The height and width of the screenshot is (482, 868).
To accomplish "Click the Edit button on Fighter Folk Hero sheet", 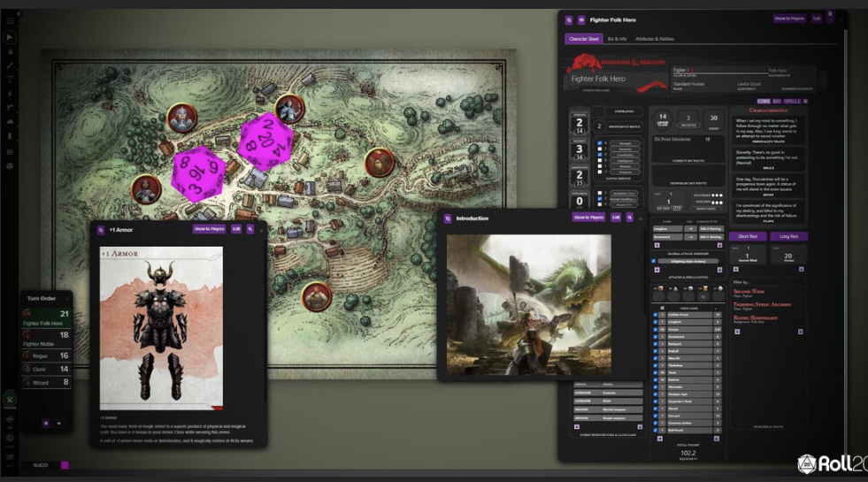I will [x=817, y=19].
